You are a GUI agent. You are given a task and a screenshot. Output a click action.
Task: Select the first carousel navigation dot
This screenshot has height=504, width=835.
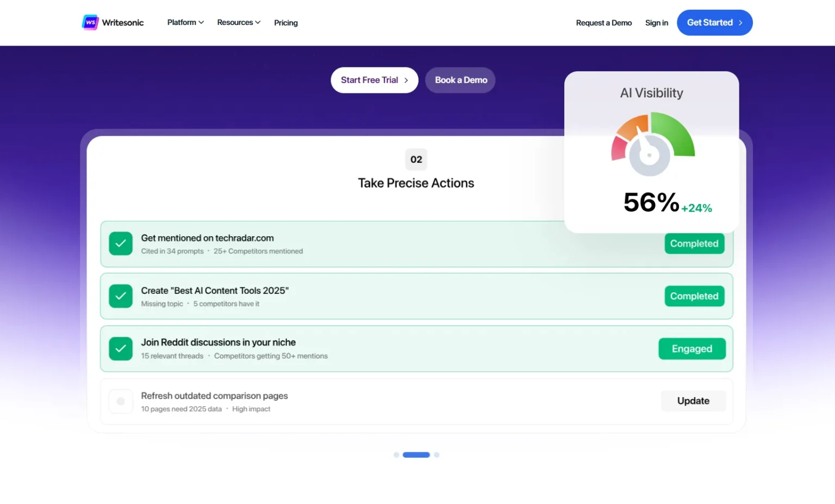(x=396, y=455)
